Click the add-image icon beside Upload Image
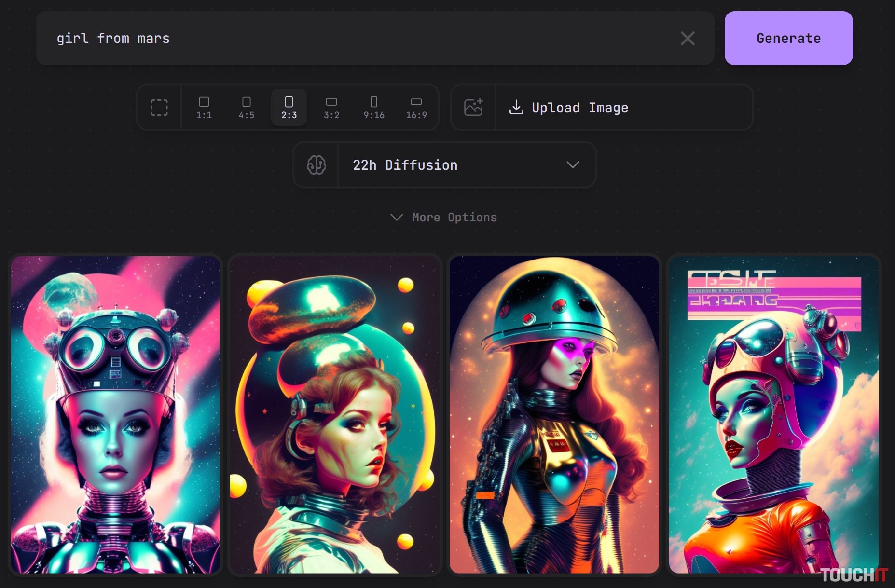Viewport: 895px width, 588px height. (473, 108)
